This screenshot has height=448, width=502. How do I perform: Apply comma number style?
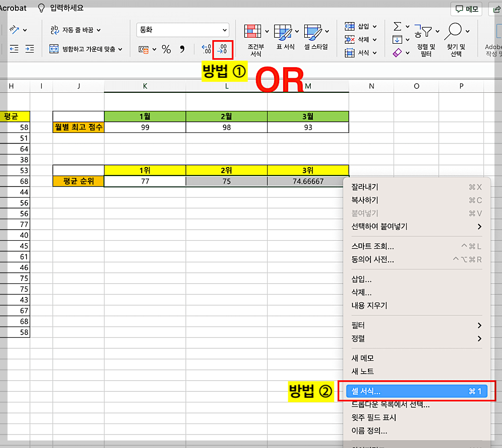tap(181, 50)
